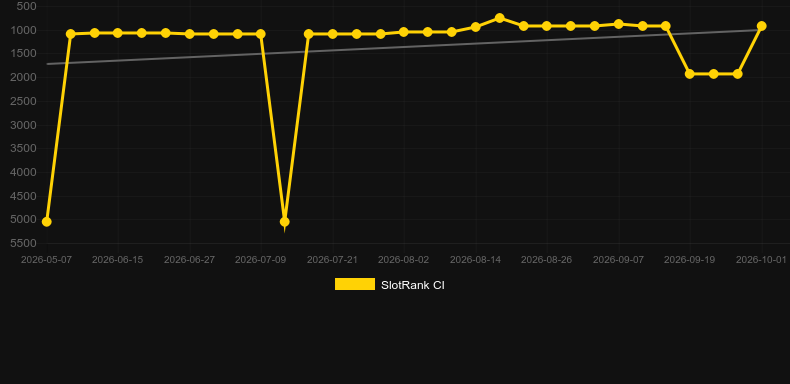Select the data point at 2026-05-07
This screenshot has width=790, height=384.
click(x=46, y=222)
